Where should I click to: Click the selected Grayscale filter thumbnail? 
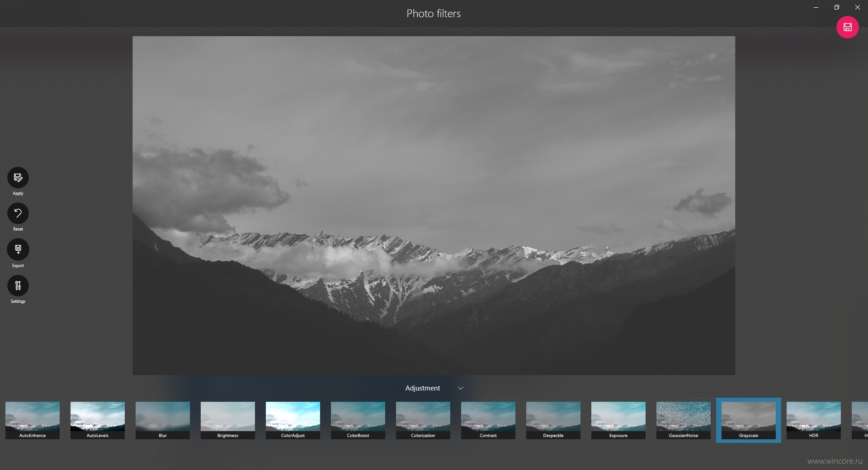tap(749, 420)
